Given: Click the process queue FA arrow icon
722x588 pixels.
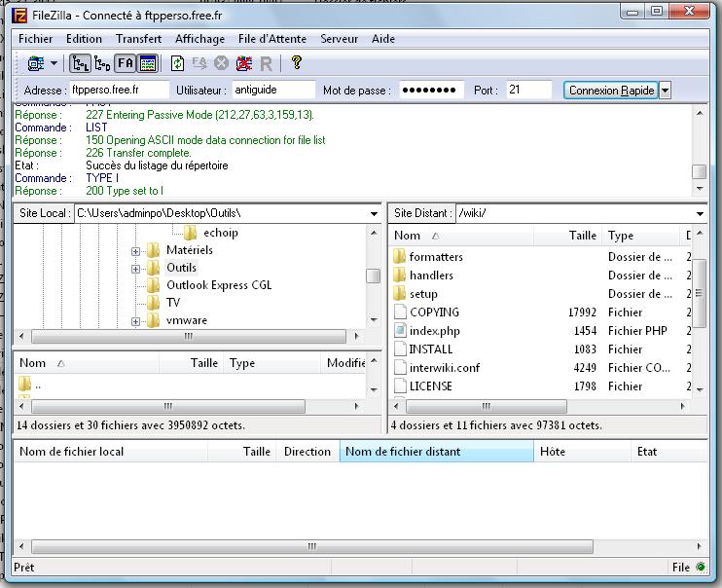Looking at the screenshot, I should click(199, 63).
